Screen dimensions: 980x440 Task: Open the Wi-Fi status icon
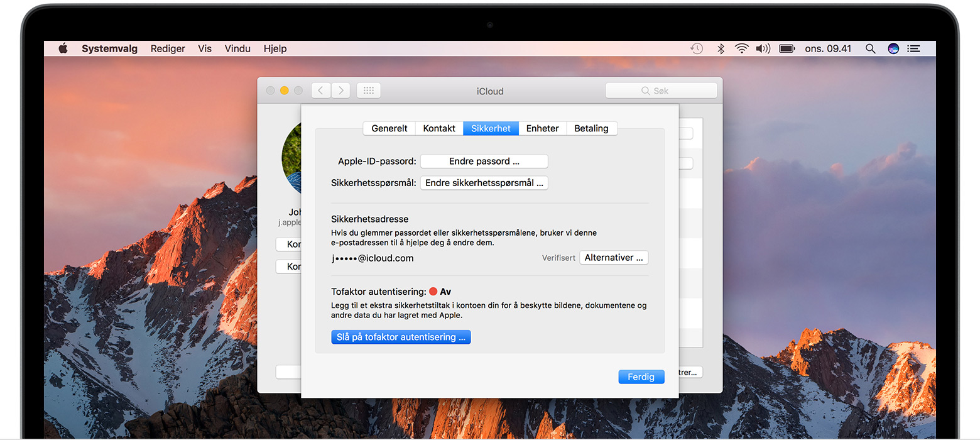coord(742,48)
